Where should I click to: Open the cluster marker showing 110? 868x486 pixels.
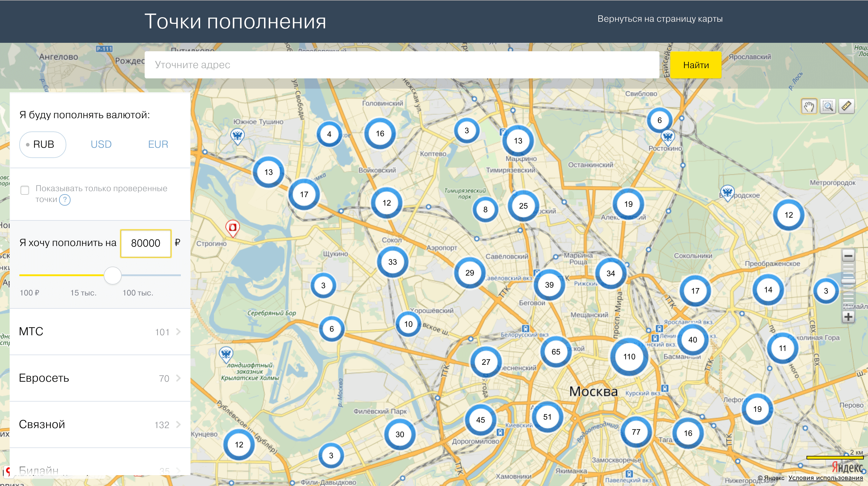coord(629,357)
